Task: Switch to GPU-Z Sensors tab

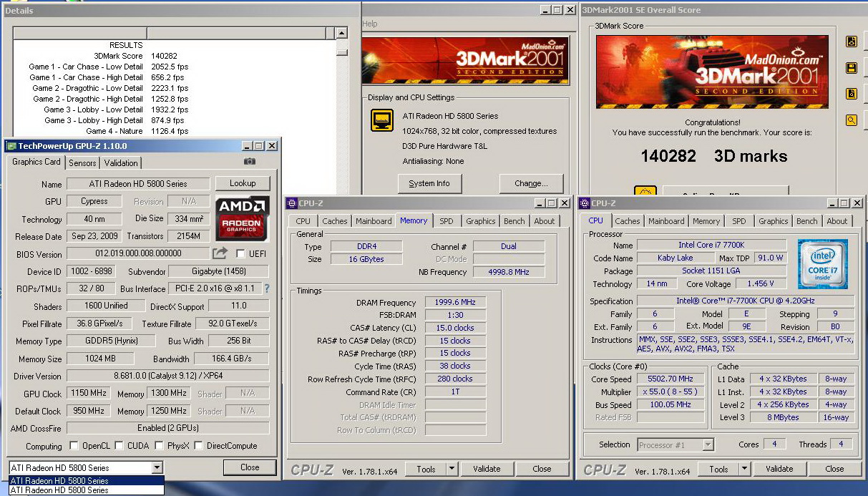Action: click(82, 162)
